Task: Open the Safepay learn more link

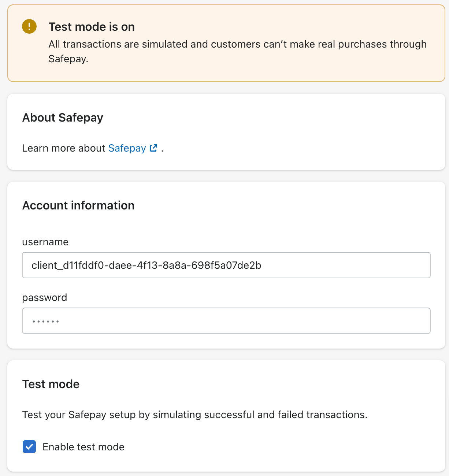Action: (x=127, y=148)
